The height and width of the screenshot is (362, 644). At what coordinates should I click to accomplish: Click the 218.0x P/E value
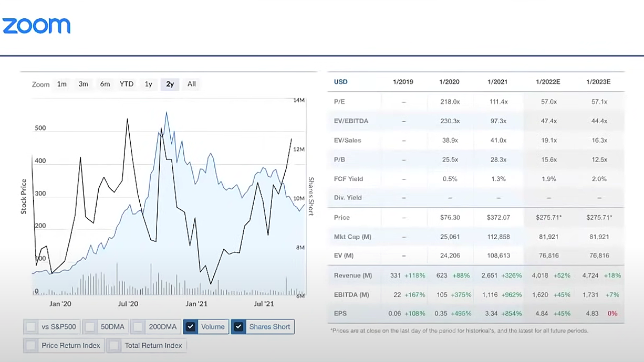(450, 102)
